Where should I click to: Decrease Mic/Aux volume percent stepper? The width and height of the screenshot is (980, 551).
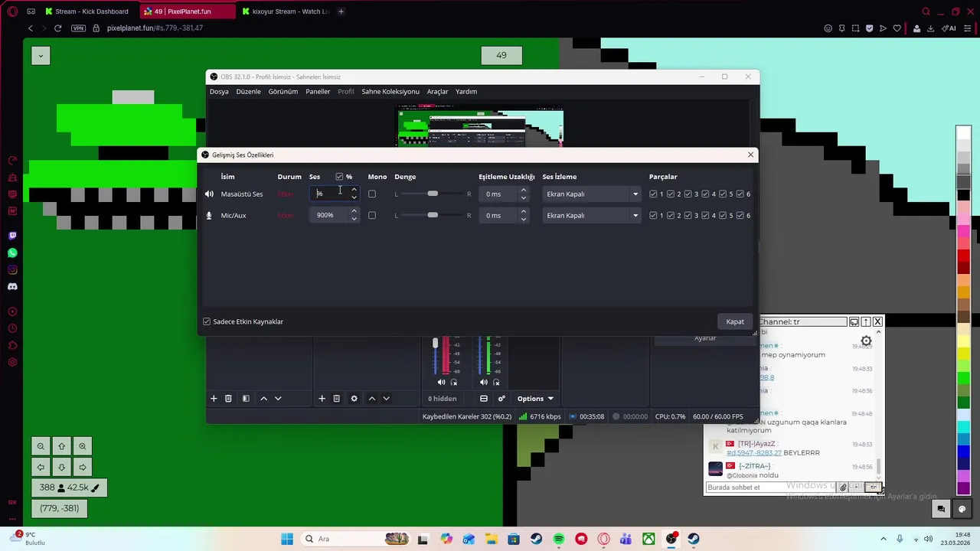click(354, 219)
